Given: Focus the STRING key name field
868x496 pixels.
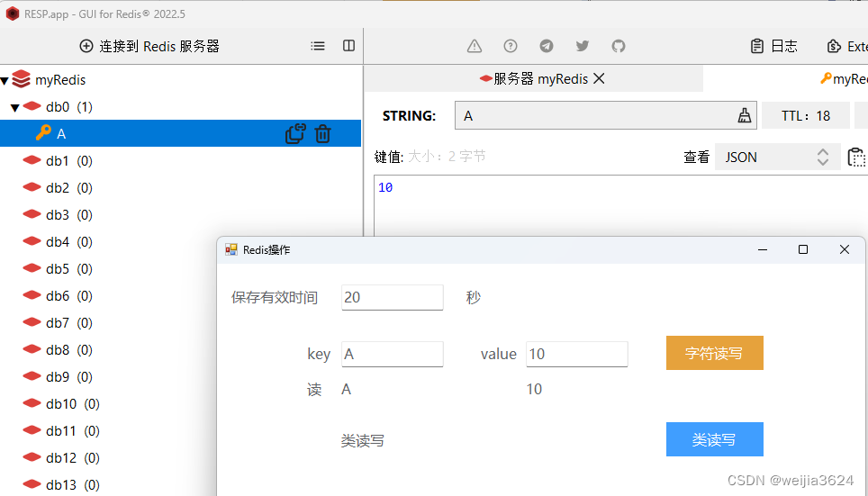Looking at the screenshot, I should point(606,115).
